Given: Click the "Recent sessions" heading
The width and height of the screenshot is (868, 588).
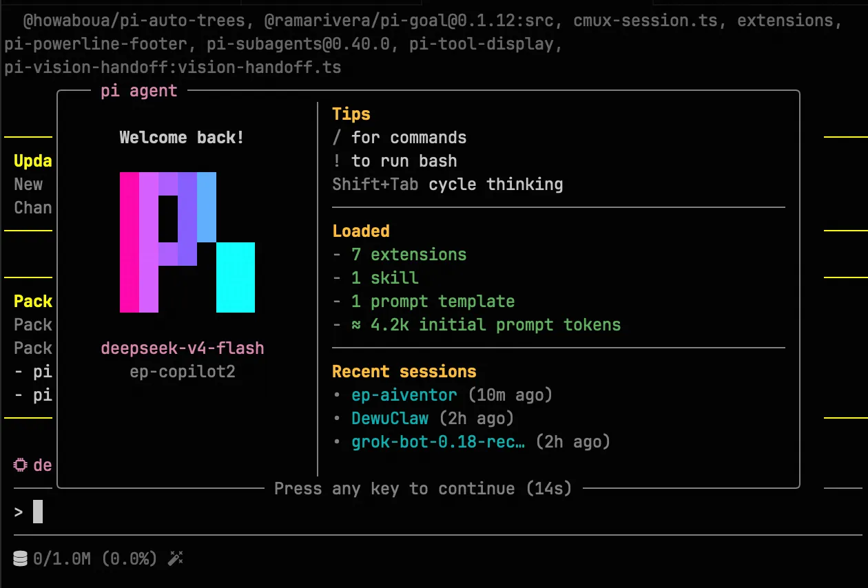Looking at the screenshot, I should [404, 372].
